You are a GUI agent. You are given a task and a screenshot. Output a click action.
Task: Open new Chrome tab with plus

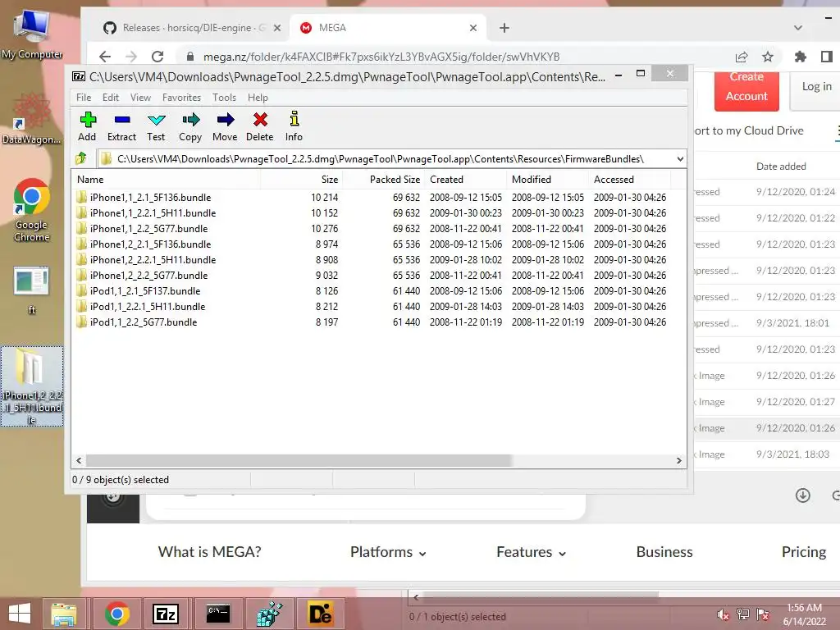point(504,28)
